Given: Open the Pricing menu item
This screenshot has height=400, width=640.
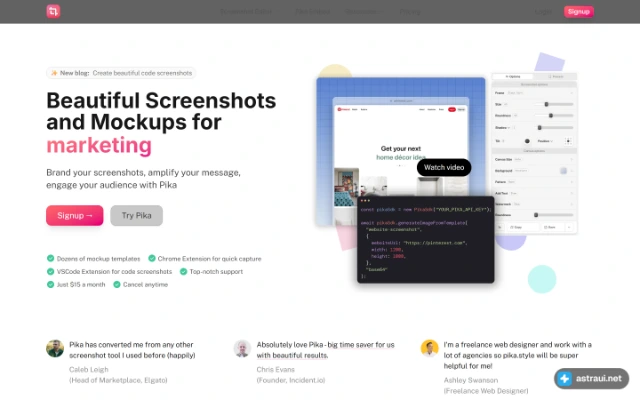Looking at the screenshot, I should [410, 11].
